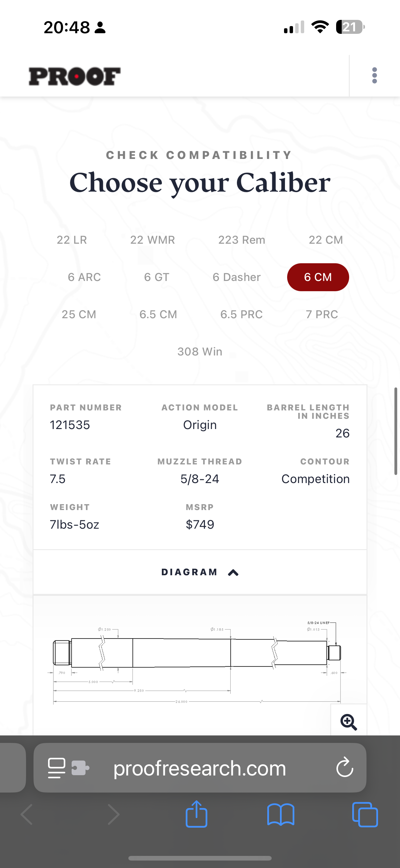400x868 pixels.
Task: Zoom into the barrel diagram with magnifier
Action: 349,722
